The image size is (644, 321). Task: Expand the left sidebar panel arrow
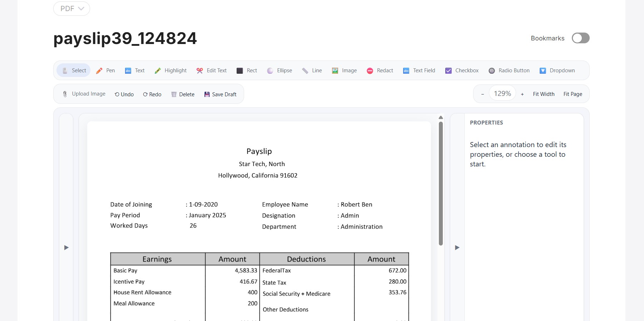[66, 247]
